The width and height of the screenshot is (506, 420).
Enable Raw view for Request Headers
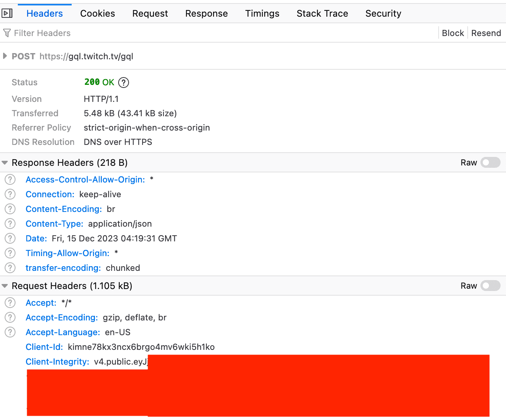pos(490,286)
